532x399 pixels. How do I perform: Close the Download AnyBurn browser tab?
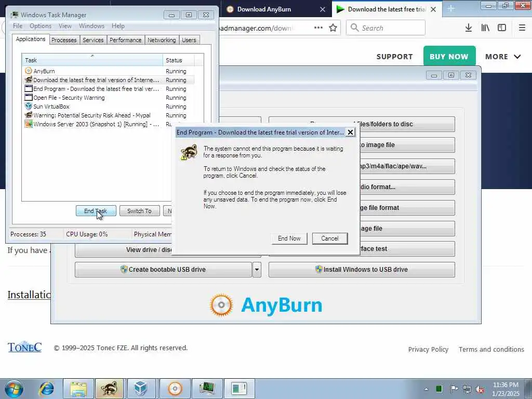[x=323, y=9]
